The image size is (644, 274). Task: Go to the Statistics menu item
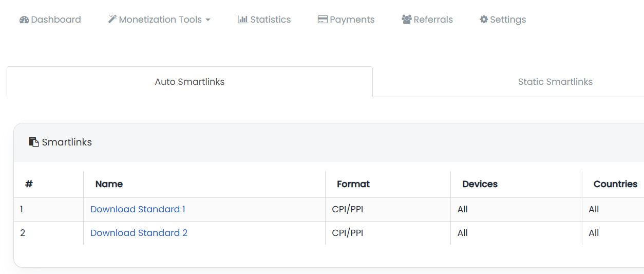coord(270,20)
